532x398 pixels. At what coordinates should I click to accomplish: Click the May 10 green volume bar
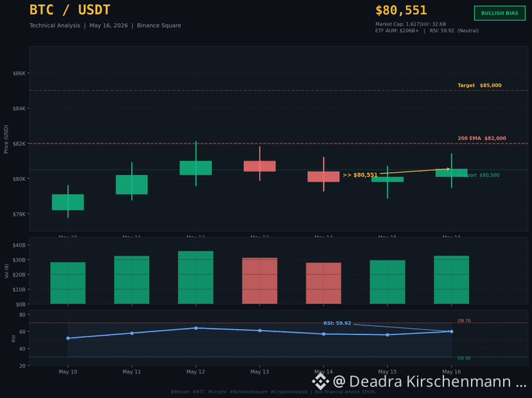click(68, 283)
